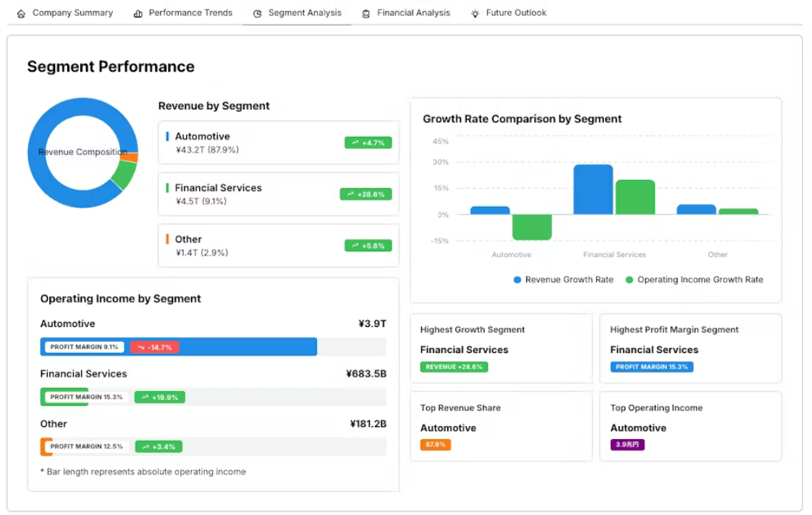Click the bar chart icon beside Performance Trends
812x515 pixels.
[138, 14]
